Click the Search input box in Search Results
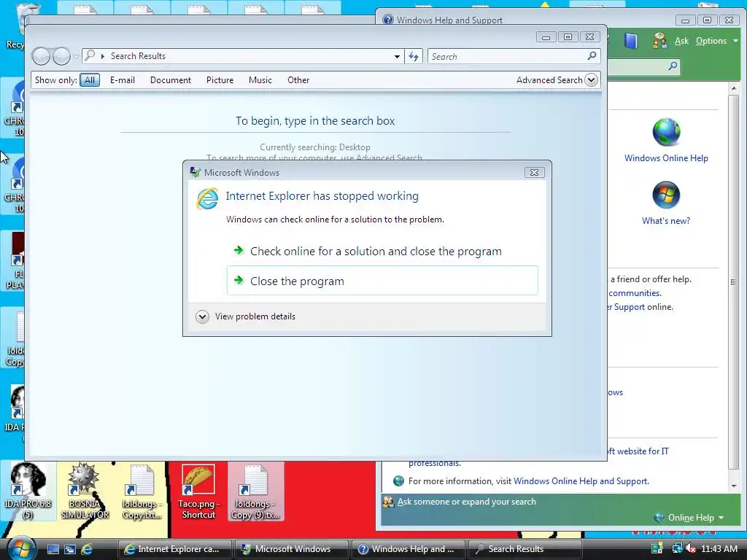 508,56
